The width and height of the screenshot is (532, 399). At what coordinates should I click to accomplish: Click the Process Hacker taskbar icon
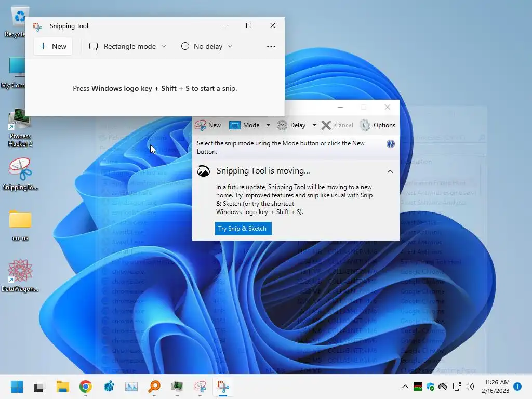click(177, 387)
